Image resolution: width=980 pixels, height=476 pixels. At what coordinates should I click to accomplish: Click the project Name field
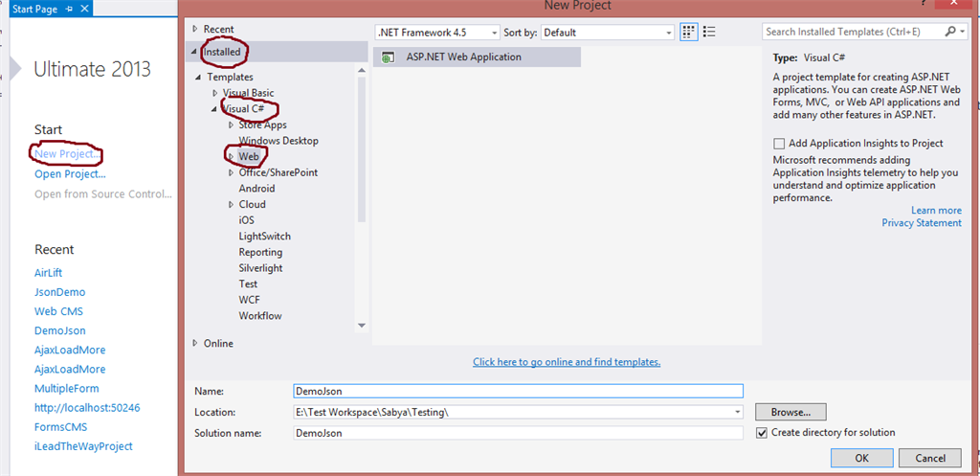click(518, 391)
